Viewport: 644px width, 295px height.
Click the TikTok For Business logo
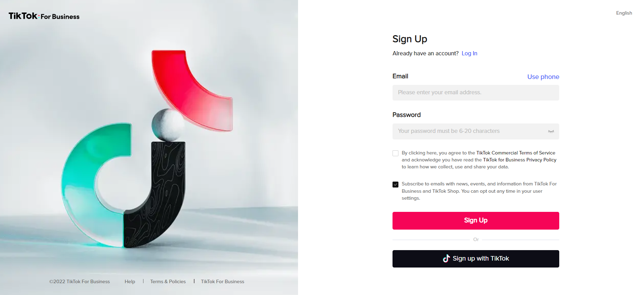[44, 16]
